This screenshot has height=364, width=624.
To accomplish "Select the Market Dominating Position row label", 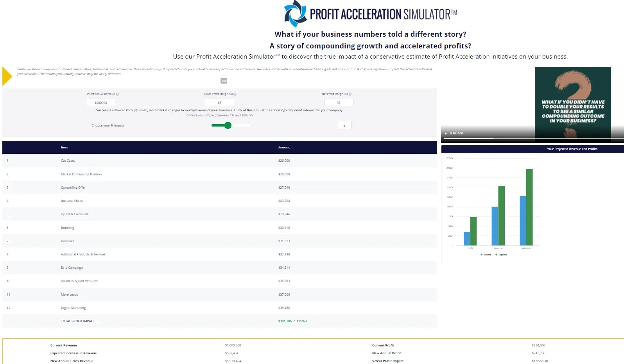I will coord(81,174).
